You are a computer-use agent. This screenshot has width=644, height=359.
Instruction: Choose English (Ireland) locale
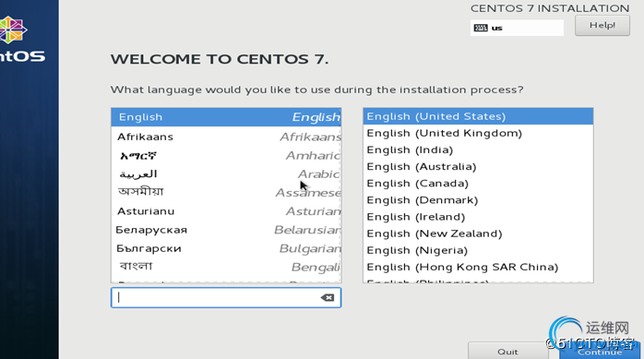pos(478,217)
